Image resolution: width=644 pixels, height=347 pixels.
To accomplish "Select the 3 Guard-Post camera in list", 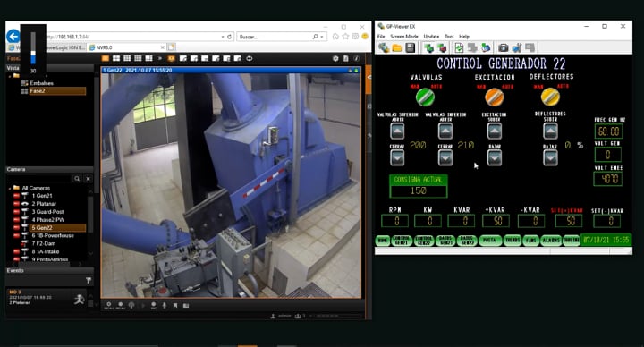I will (x=47, y=212).
